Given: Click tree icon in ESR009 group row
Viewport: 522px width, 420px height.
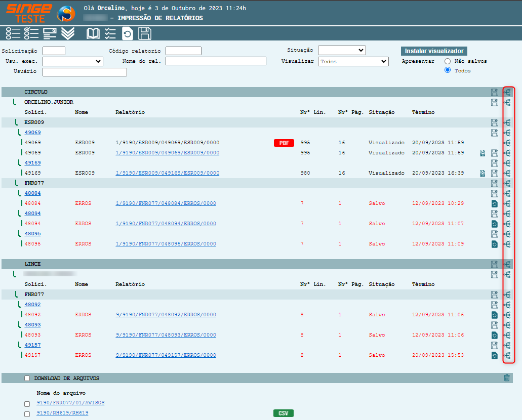Looking at the screenshot, I should [507, 122].
